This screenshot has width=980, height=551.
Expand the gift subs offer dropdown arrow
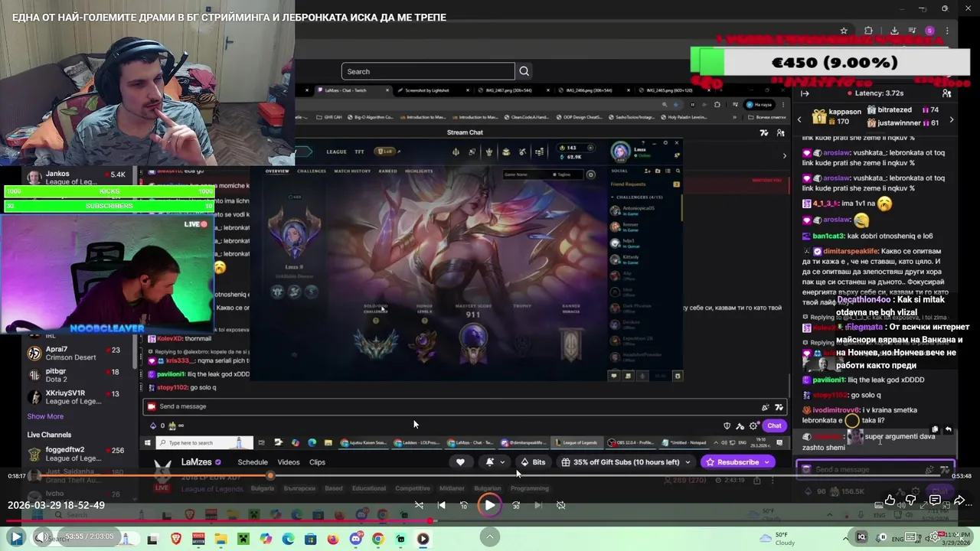(x=688, y=462)
